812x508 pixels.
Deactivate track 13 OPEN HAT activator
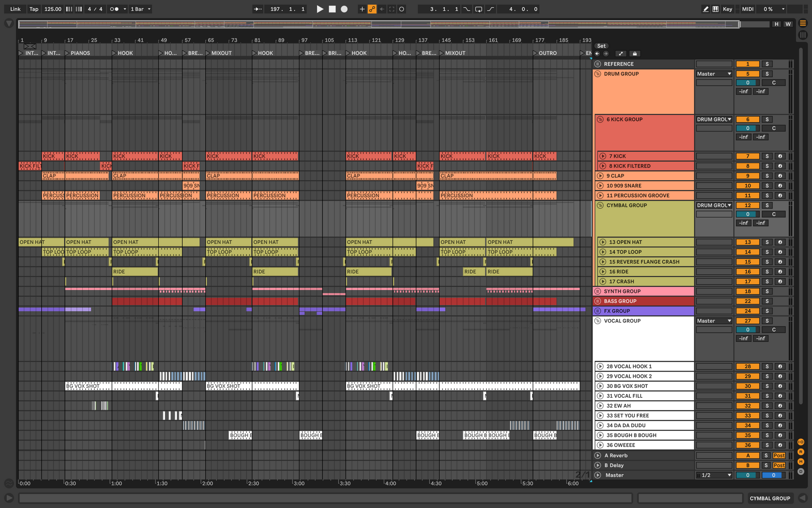click(x=747, y=242)
